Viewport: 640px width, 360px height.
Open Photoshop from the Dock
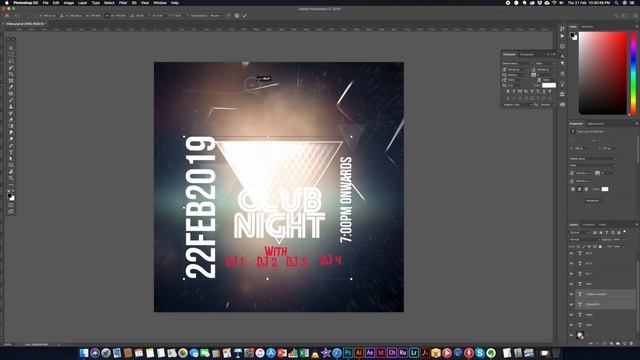click(x=348, y=353)
